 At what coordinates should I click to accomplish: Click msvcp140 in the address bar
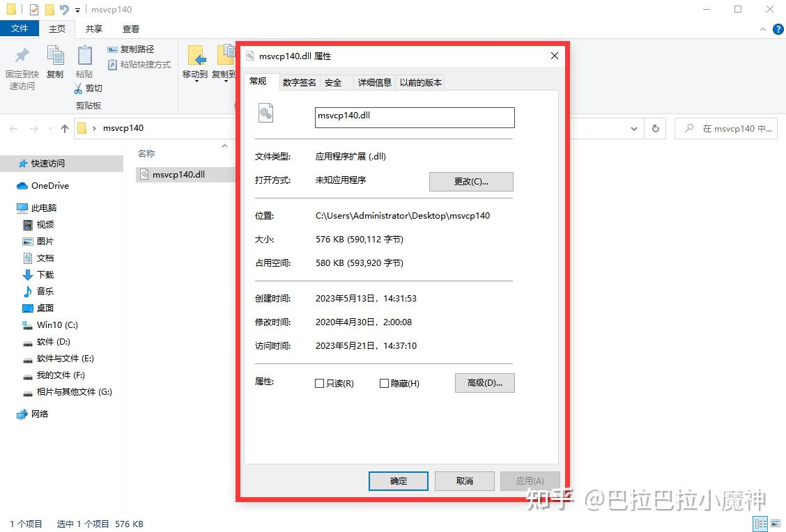pyautogui.click(x=123, y=128)
